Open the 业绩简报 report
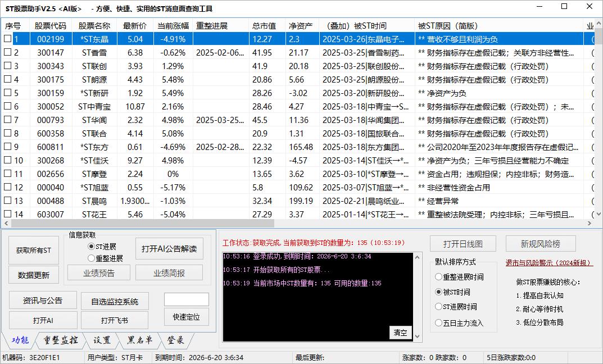This screenshot has width=603, height=364. click(169, 273)
